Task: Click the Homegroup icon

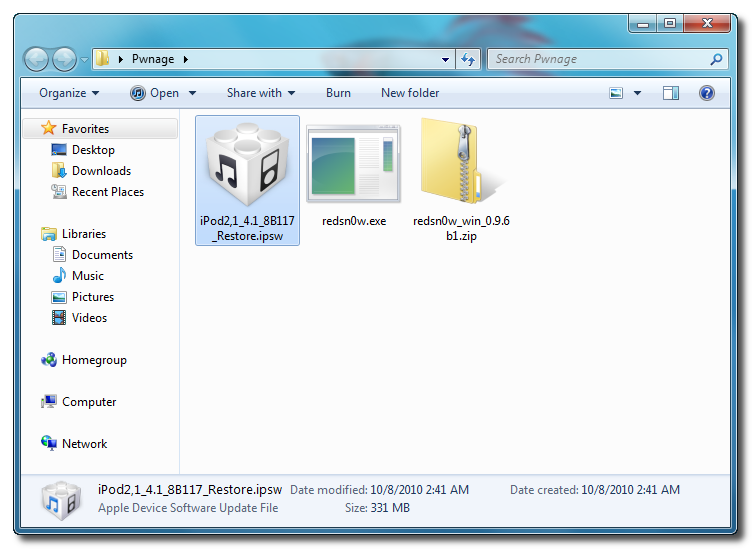Action: (x=49, y=360)
